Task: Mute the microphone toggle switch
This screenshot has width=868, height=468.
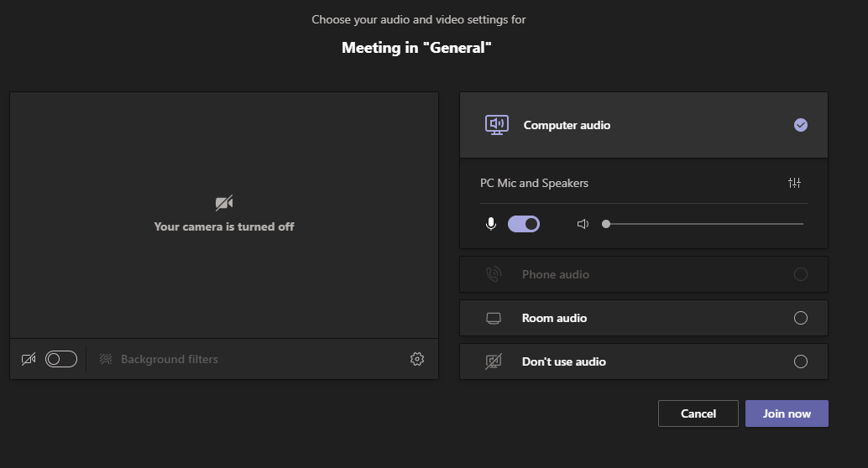Action: coord(524,224)
